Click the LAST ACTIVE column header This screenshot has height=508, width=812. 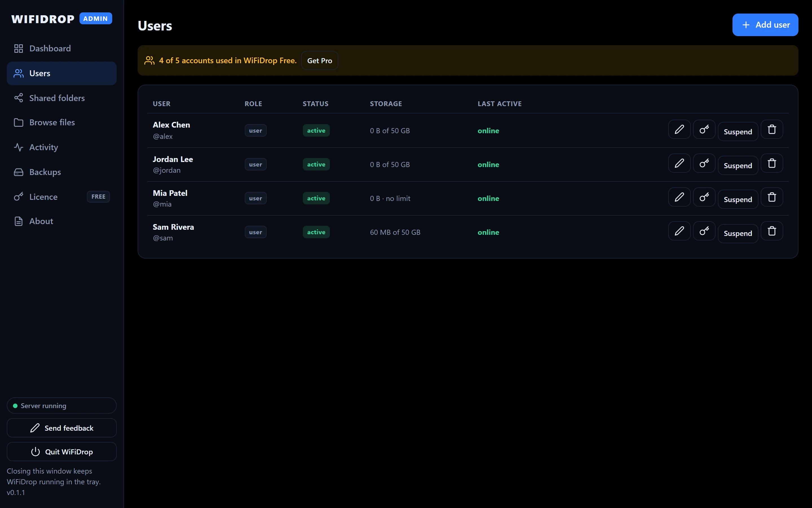(x=500, y=104)
